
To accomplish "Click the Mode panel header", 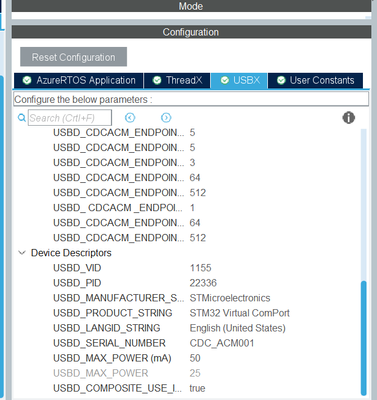I will 191,6.
